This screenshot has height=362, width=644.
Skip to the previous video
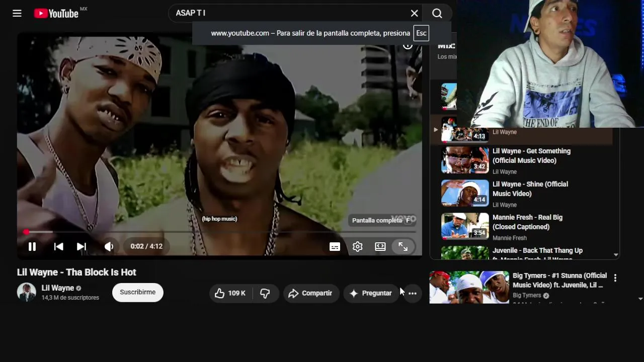(x=58, y=246)
